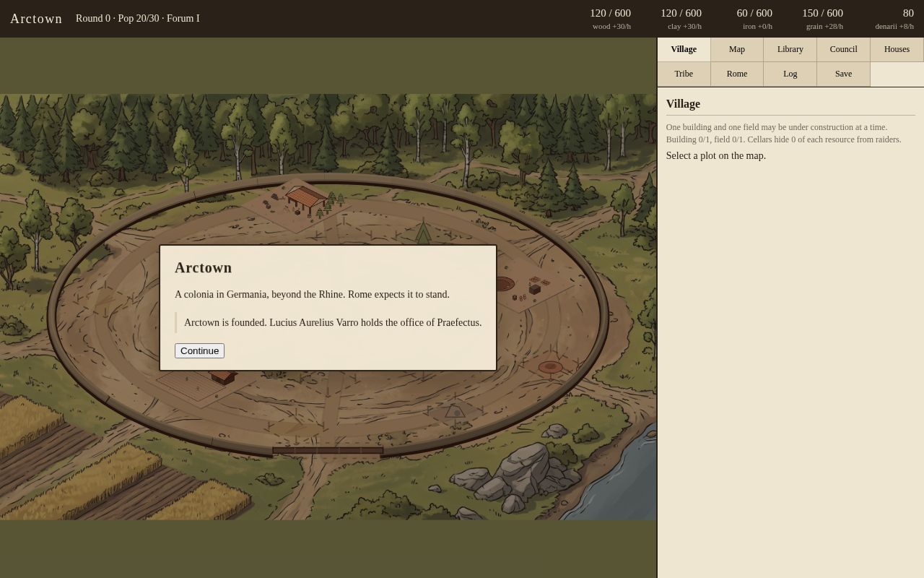Screen dimensions: 924x578
Task: Select the crate storage plot right of the dialog
Action: [x=535, y=288]
